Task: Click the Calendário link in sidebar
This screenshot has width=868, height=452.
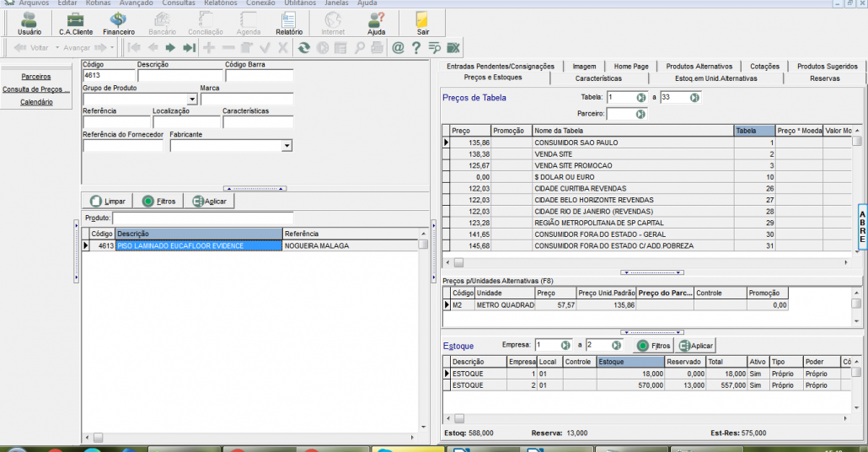Action: click(x=36, y=102)
